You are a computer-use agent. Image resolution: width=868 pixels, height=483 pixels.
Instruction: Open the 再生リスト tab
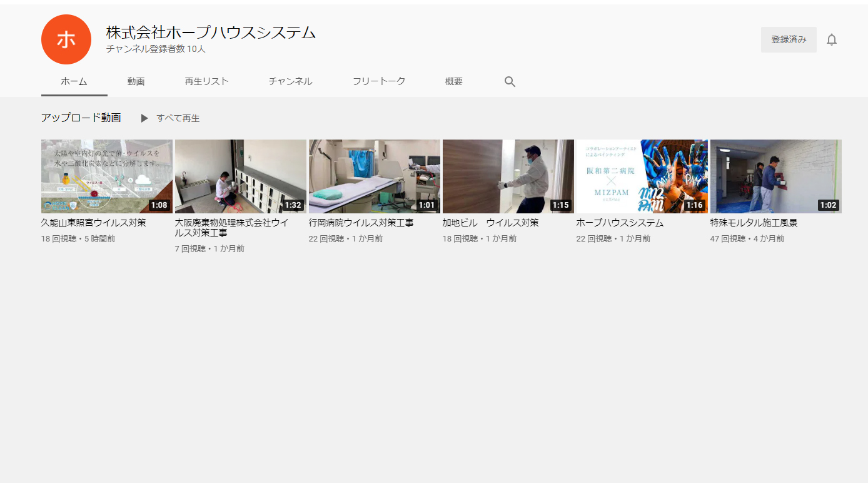tap(206, 81)
